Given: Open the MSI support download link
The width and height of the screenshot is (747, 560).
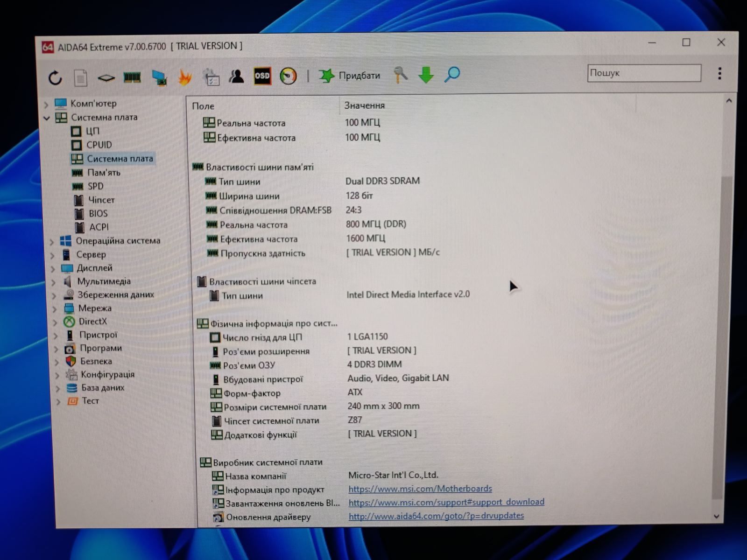Looking at the screenshot, I should (446, 502).
